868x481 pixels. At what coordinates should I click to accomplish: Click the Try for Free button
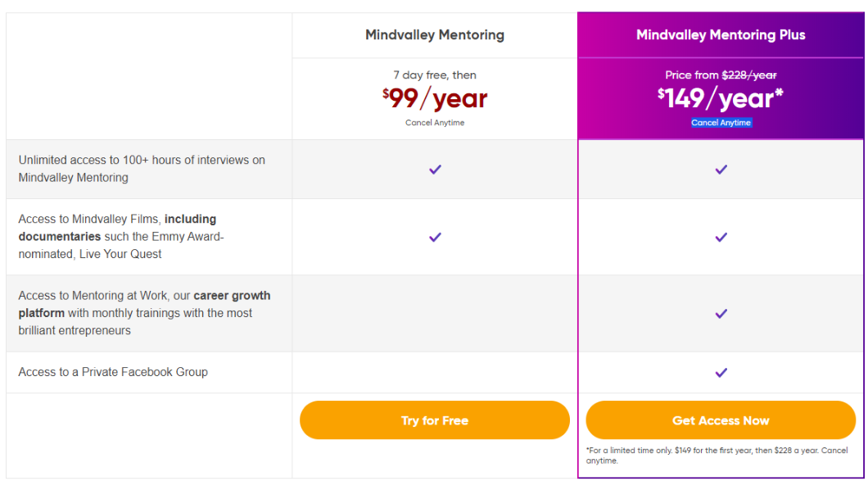[x=434, y=420]
